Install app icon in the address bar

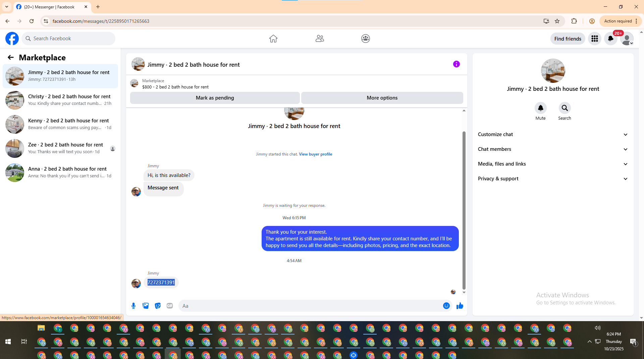click(546, 21)
